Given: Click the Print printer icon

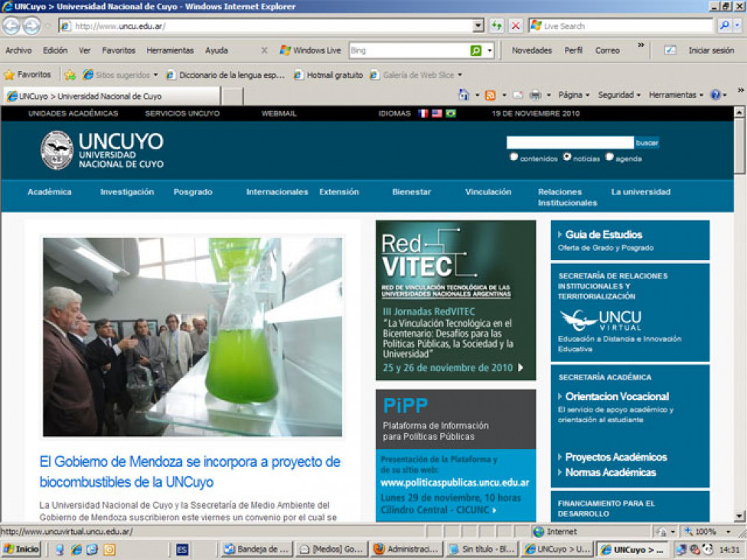Looking at the screenshot, I should (536, 95).
